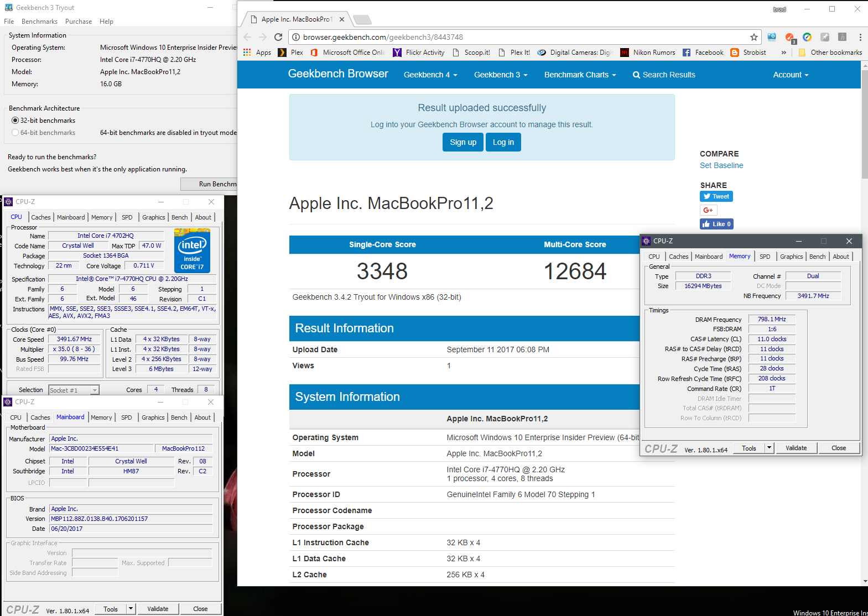Screen dimensions: 868x616
Task: Open the Facebook bookmark
Action: [x=703, y=53]
